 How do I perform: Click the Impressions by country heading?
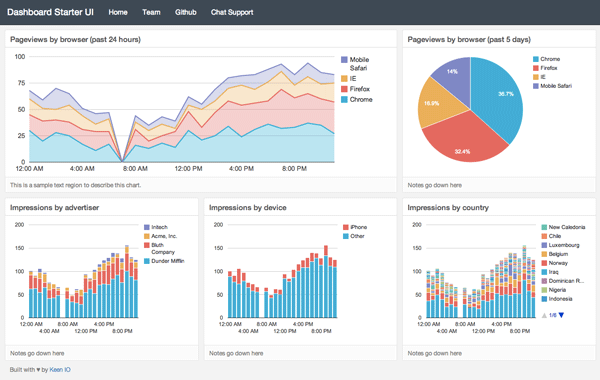(x=448, y=207)
